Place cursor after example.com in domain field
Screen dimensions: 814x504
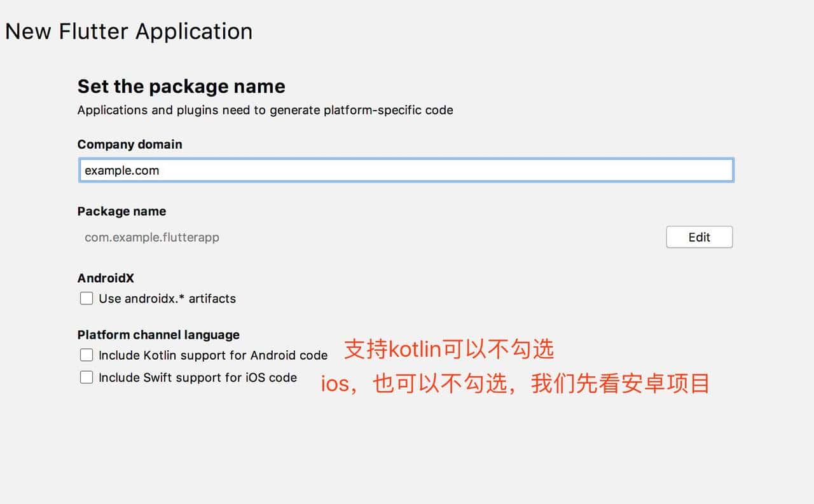click(x=160, y=170)
